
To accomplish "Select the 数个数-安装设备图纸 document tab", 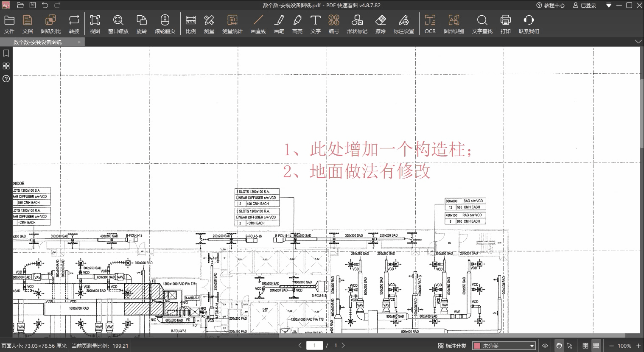I will click(x=38, y=42).
